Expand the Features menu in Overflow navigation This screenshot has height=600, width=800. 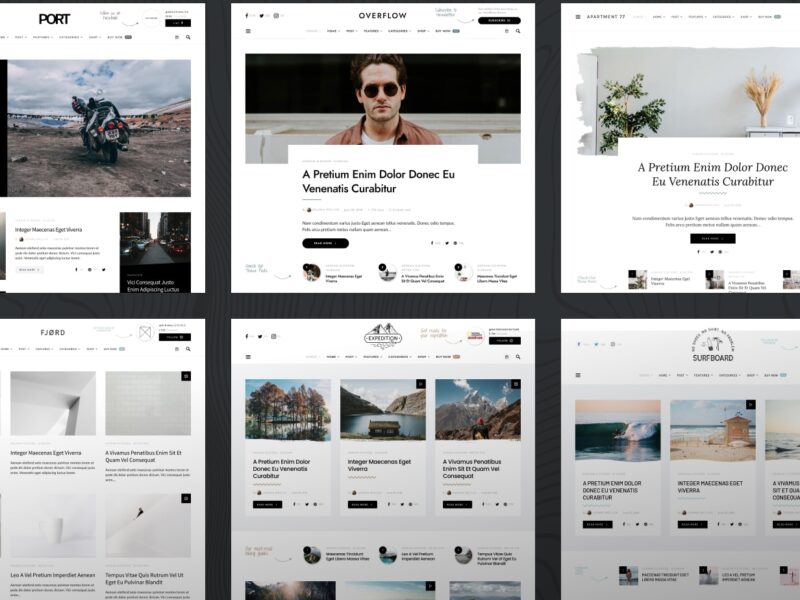click(372, 31)
